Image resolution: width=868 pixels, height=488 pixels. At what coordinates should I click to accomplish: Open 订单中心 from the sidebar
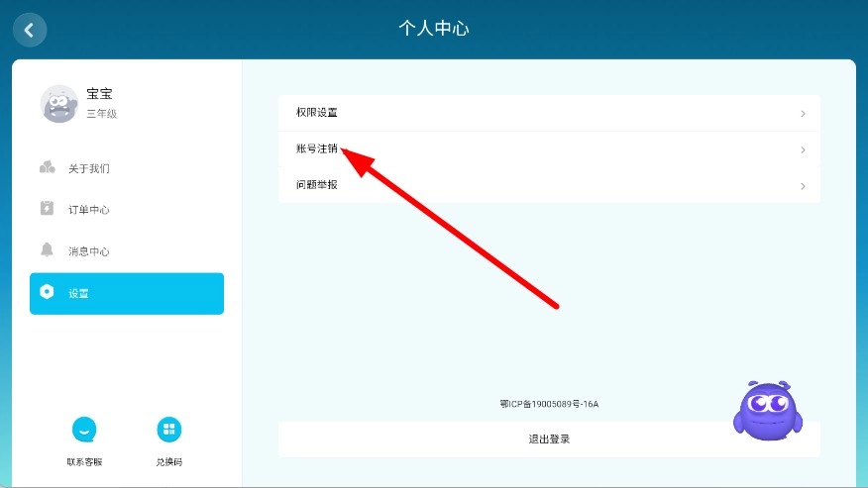tap(89, 210)
